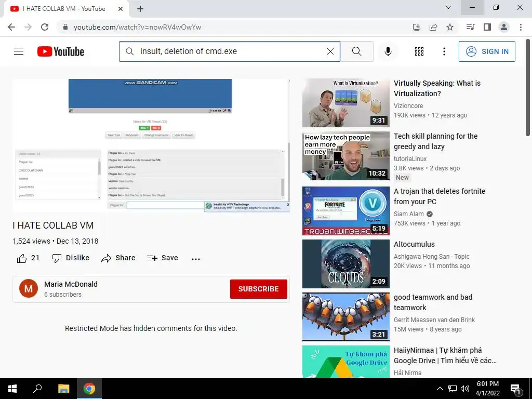
Task: Open the volume control in the tray
Action: click(465, 389)
